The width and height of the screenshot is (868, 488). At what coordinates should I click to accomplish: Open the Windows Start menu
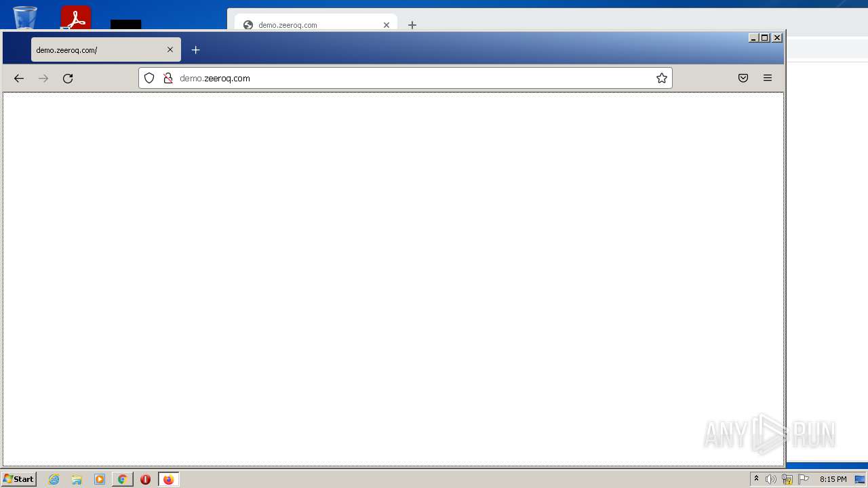click(x=18, y=479)
